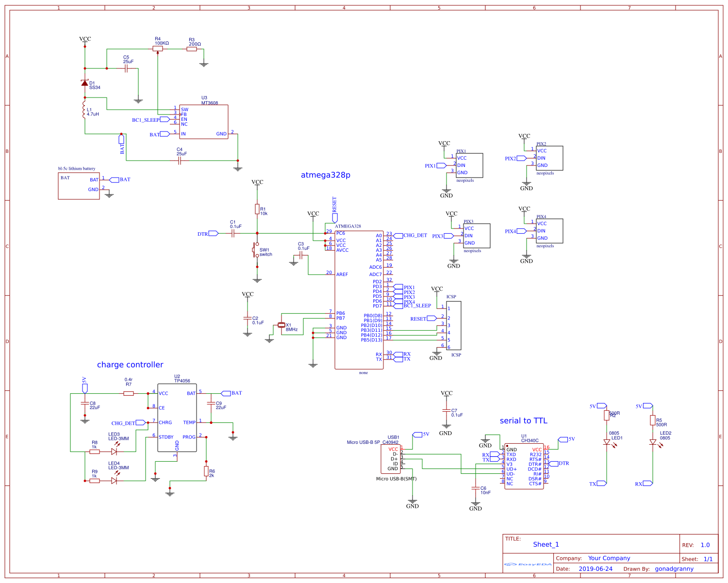728x583 pixels.
Task: Click the R8 1k resistor symbol
Action: pos(95,452)
